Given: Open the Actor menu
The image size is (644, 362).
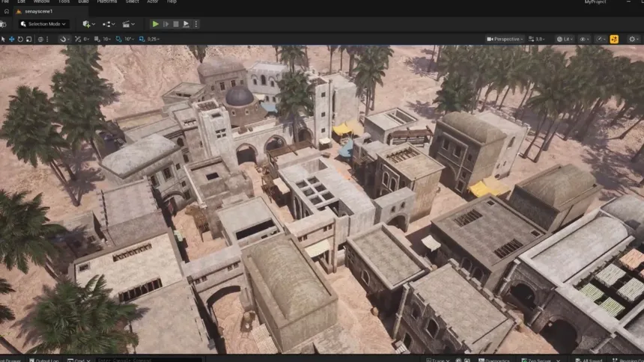Looking at the screenshot, I should (152, 1).
